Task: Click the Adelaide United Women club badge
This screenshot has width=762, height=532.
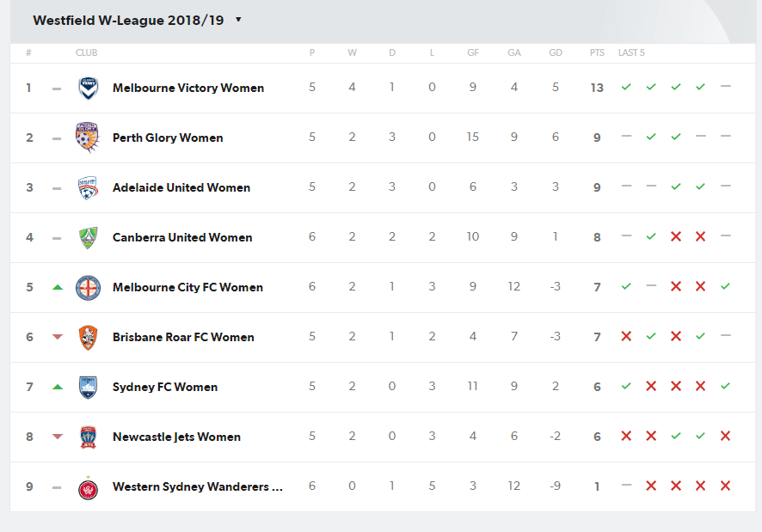Action: pos(88,188)
